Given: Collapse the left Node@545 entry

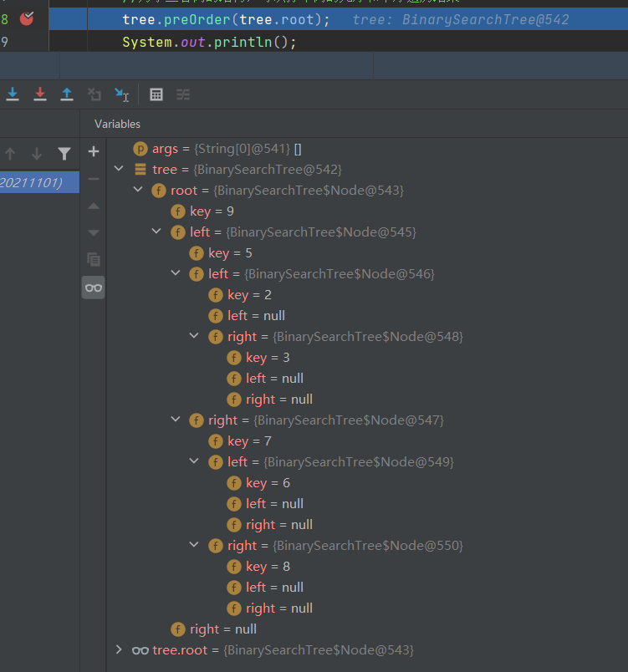Looking at the screenshot, I should pyautogui.click(x=156, y=232).
